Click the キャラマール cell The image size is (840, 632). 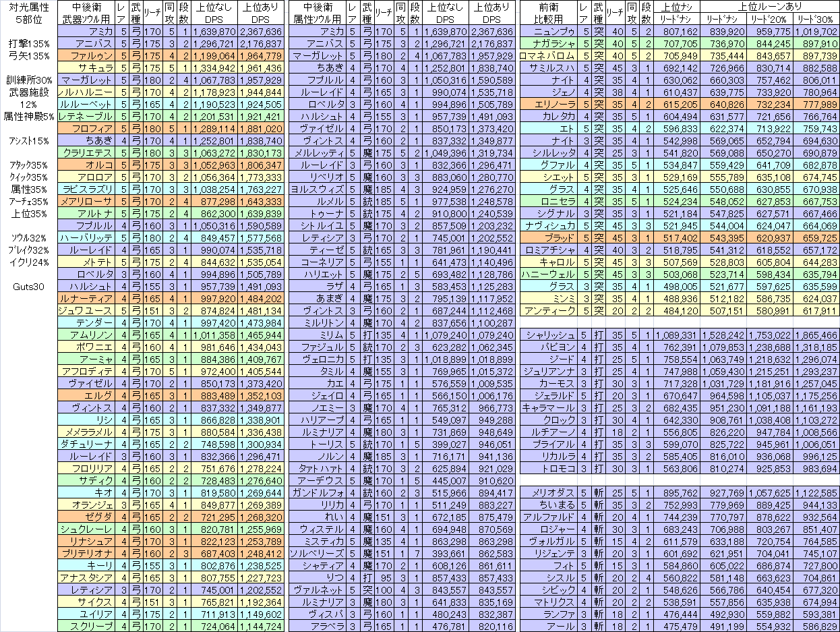[549, 408]
